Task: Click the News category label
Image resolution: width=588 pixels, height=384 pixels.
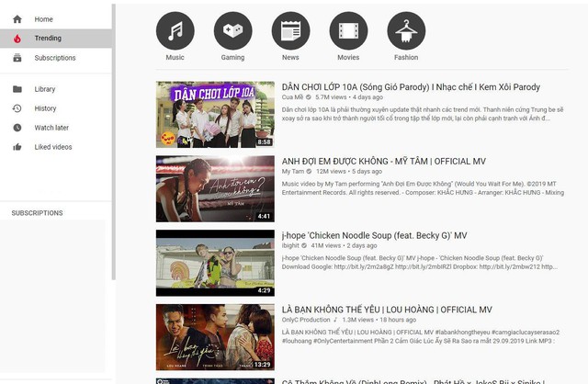Action: point(290,57)
